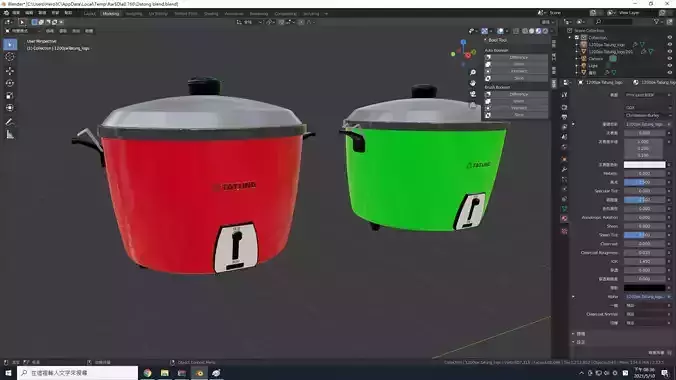Screen dimensions: 676x380
Task: Click the black emission color swatch
Action: click(x=645, y=288)
